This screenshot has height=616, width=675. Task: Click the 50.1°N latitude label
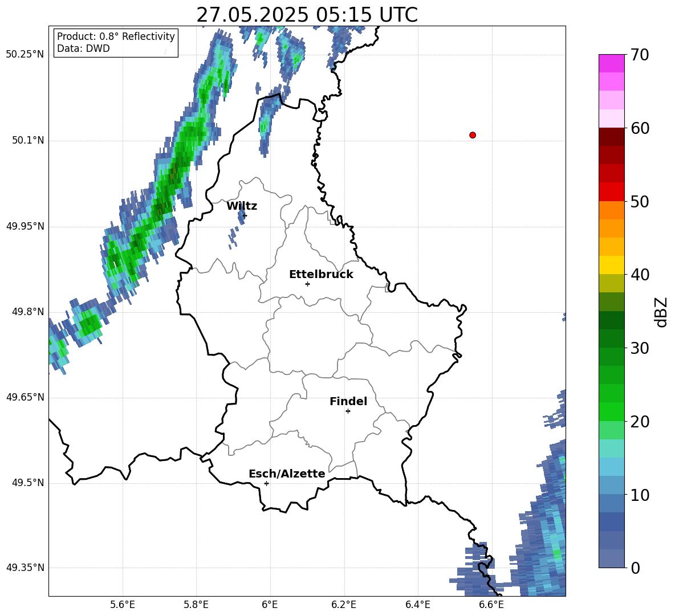pos(28,140)
